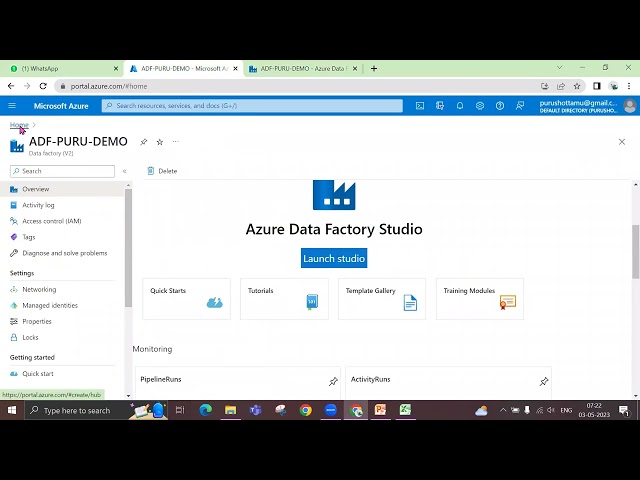Switch to the WhatsApp browser tab
Image resolution: width=640 pixels, height=480 pixels.
click(x=61, y=69)
